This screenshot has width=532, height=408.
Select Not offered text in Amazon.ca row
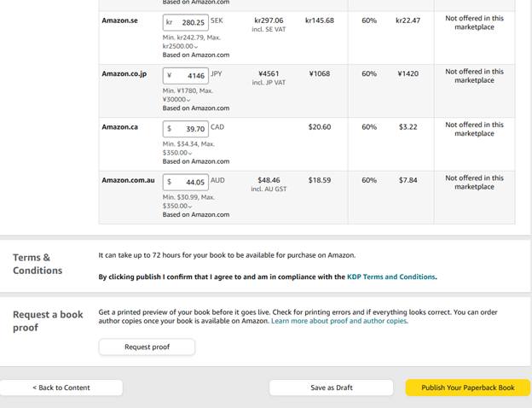[x=474, y=129]
